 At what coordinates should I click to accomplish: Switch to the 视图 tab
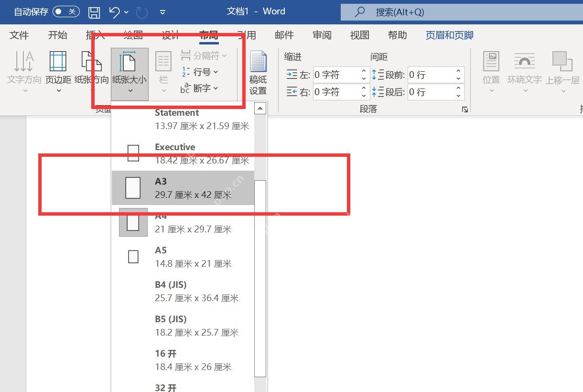click(360, 35)
